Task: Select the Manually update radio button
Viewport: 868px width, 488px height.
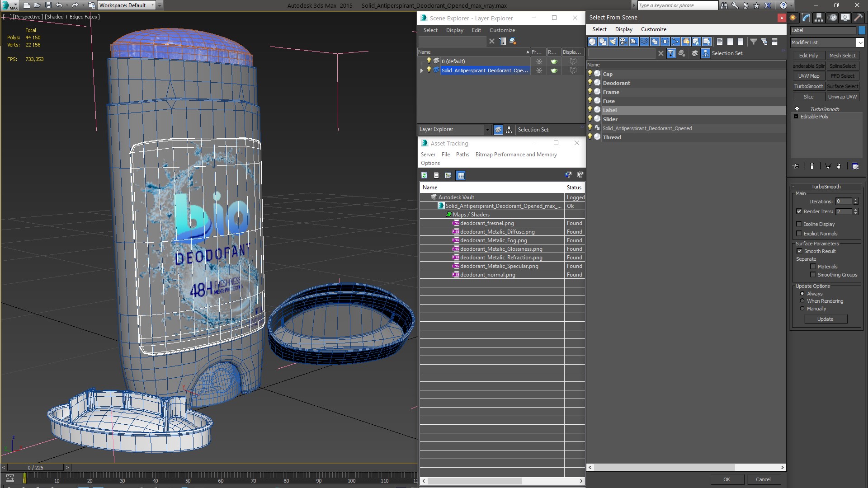Action: pos(802,309)
